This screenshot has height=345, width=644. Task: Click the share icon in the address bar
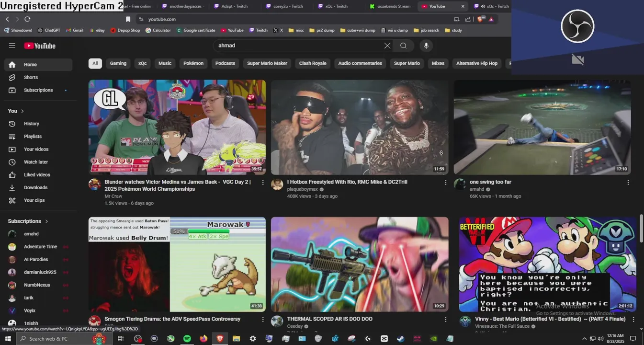coord(467,19)
